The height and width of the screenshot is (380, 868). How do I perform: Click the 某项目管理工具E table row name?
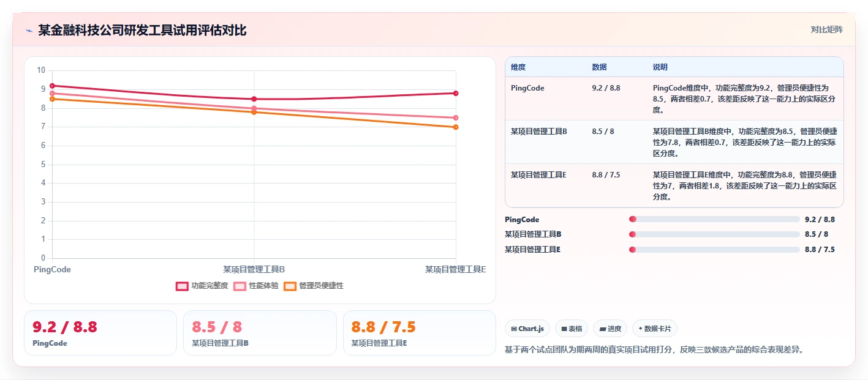pos(538,175)
